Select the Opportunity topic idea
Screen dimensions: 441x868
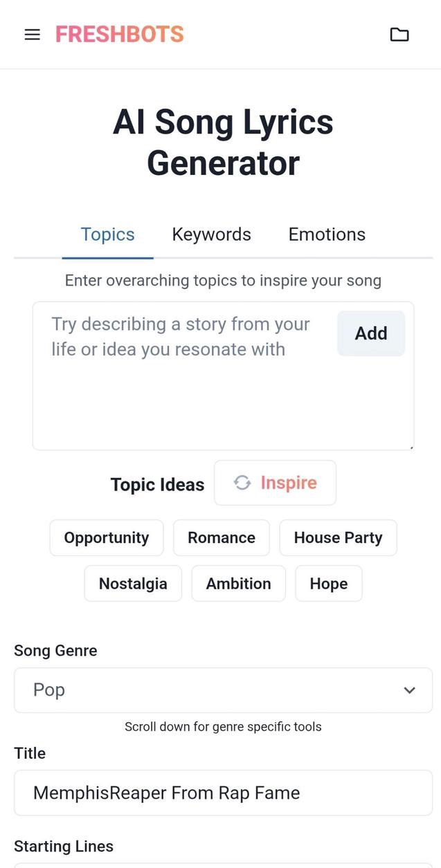tap(106, 537)
